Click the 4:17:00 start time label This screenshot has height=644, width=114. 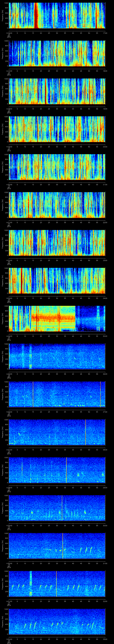tap(9, 71)
